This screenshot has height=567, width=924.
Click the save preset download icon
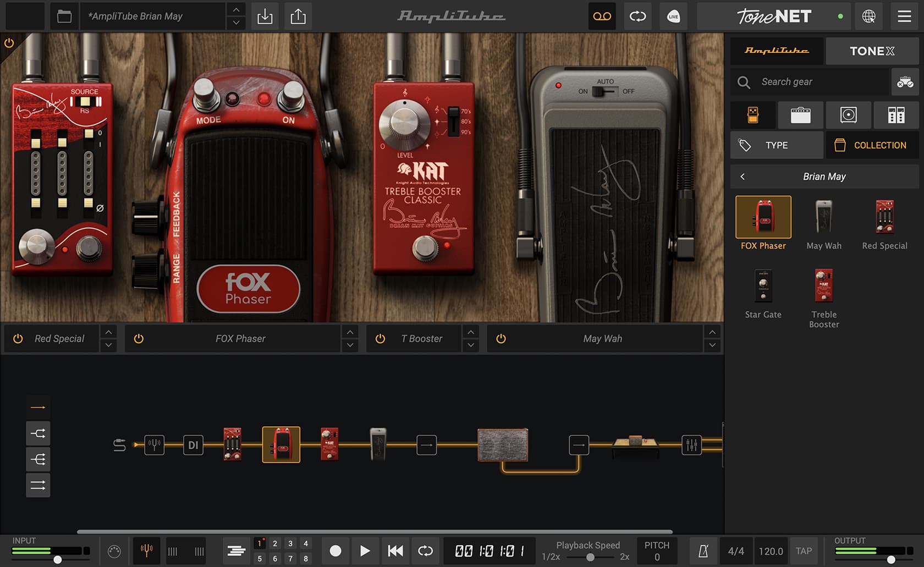point(265,16)
